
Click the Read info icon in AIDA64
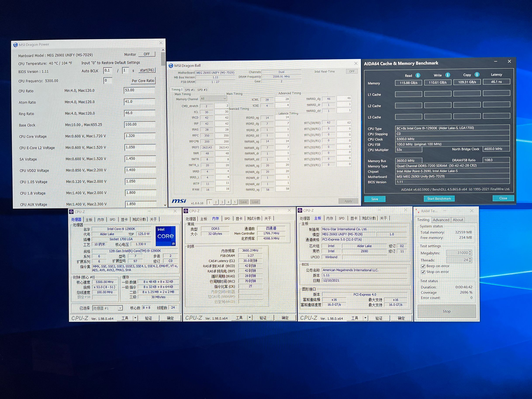pyautogui.click(x=418, y=75)
